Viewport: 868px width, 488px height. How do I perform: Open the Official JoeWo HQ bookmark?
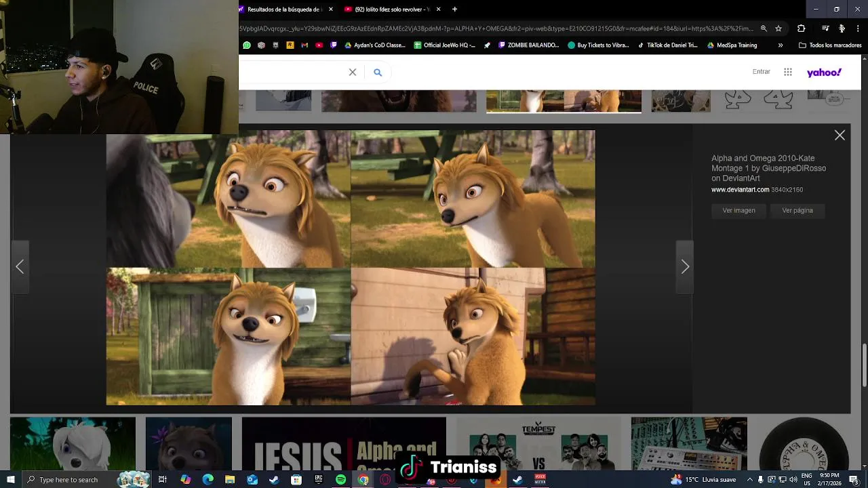443,45
